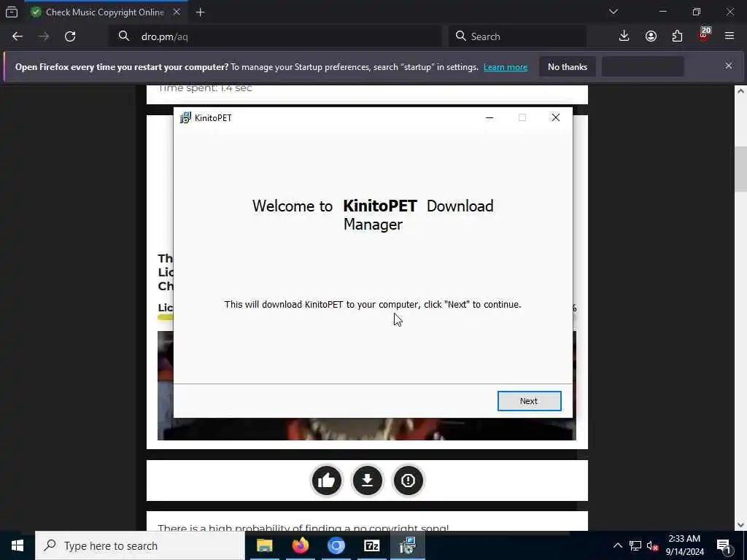Click the KinitoPET title bar icon

[185, 117]
